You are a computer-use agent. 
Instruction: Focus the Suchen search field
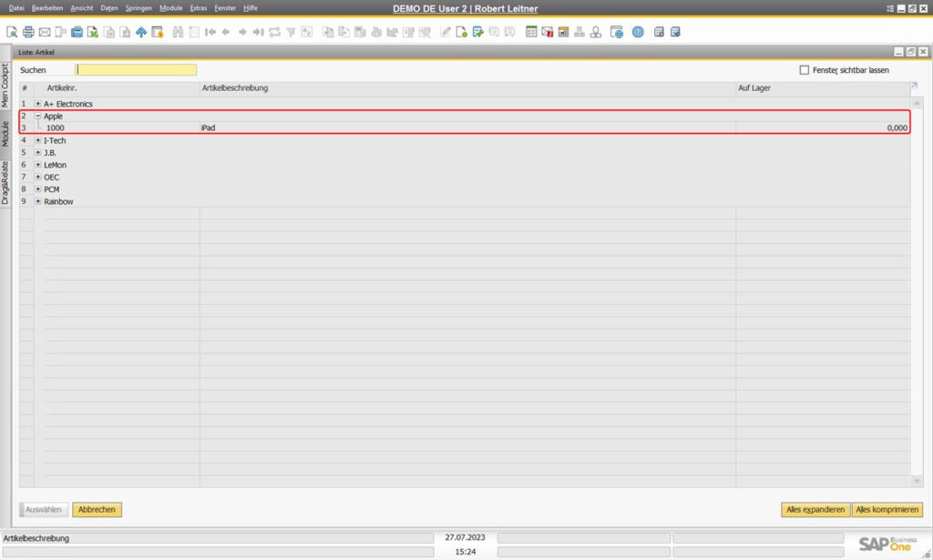tap(137, 70)
